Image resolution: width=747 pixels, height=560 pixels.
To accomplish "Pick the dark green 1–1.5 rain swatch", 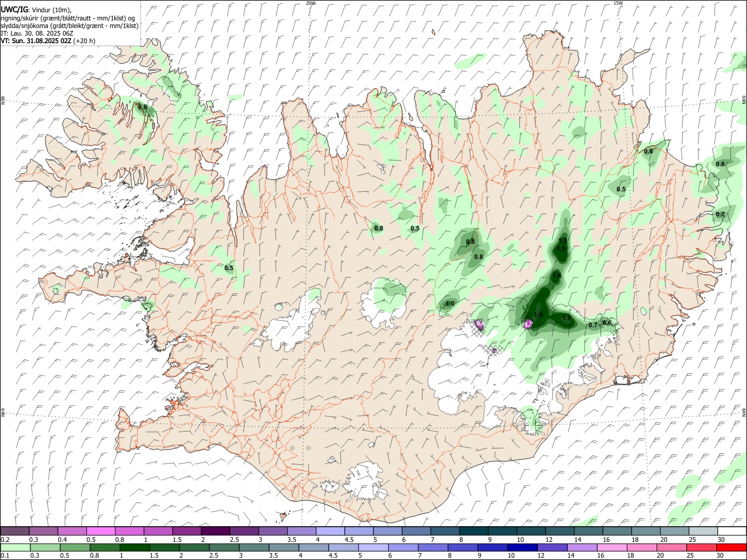I will click(x=134, y=548).
